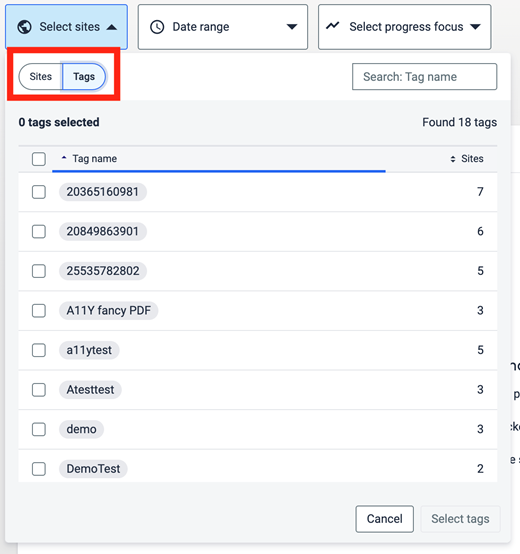520x554 pixels.
Task: Click the Search: Tag name field
Action: pos(424,77)
